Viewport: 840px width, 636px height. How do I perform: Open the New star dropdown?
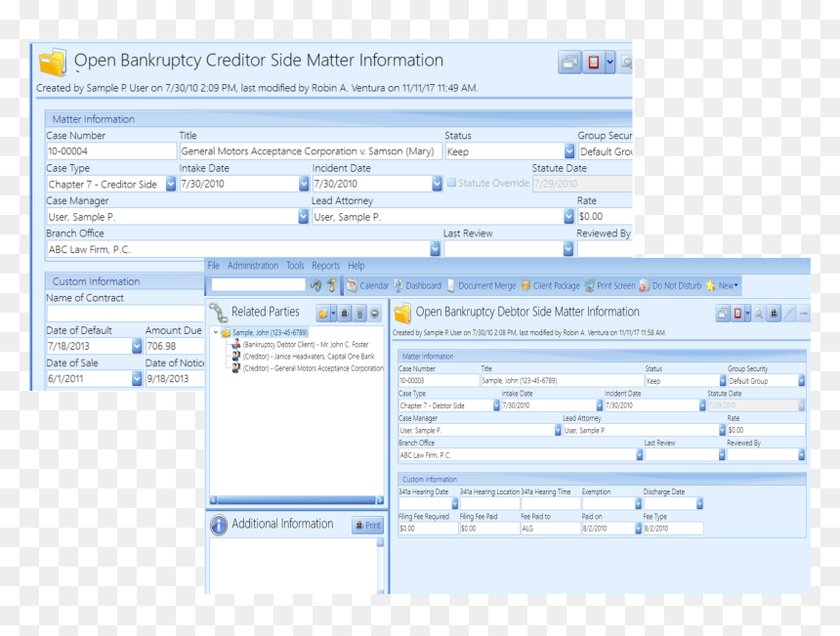point(722,285)
